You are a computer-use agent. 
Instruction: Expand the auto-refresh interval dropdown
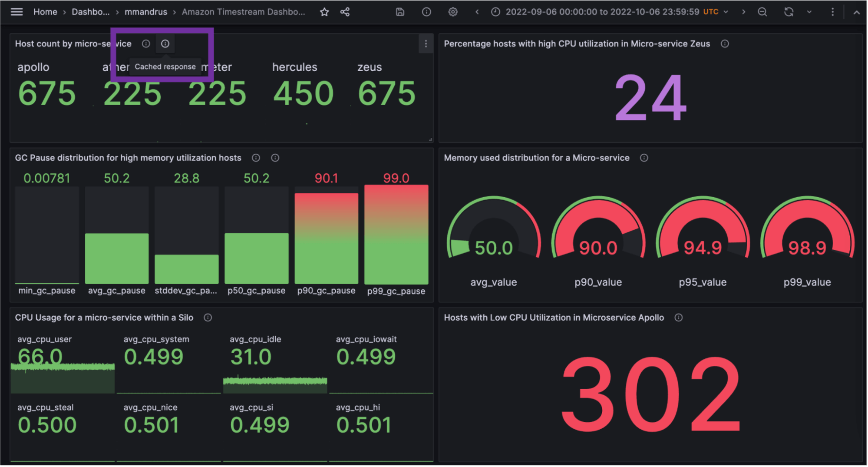(809, 12)
